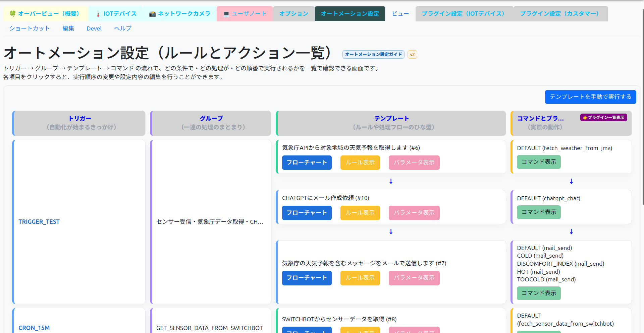This screenshot has height=333, width=644.
Task: Click the down arrow below weather template #6
Action: click(x=390, y=181)
